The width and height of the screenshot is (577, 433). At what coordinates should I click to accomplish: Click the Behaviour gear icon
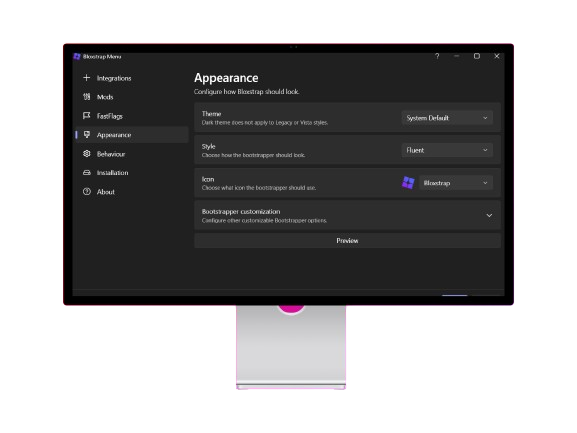[x=86, y=153]
